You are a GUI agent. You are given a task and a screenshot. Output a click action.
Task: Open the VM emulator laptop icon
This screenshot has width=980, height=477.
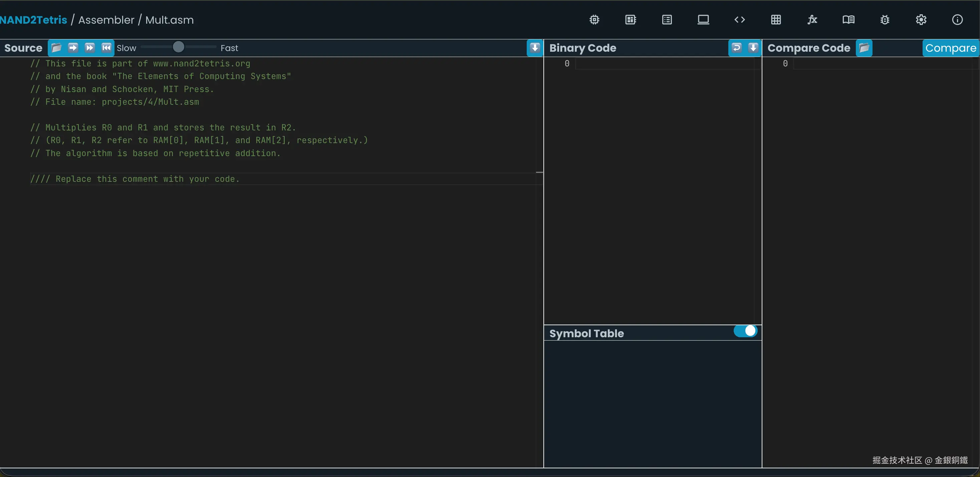pyautogui.click(x=703, y=20)
